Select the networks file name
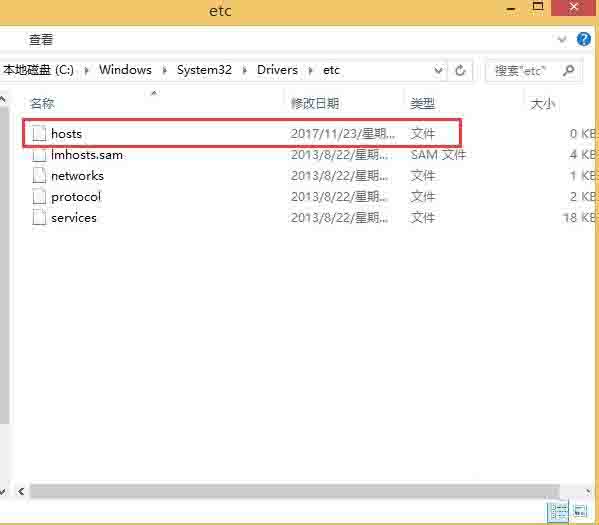The image size is (599, 525). click(x=78, y=176)
